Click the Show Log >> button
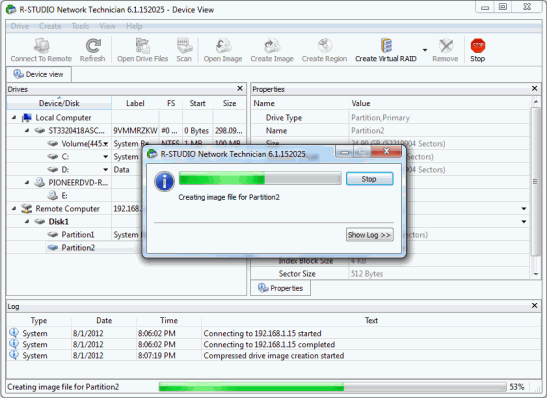The height and width of the screenshot is (398, 547). [x=369, y=235]
